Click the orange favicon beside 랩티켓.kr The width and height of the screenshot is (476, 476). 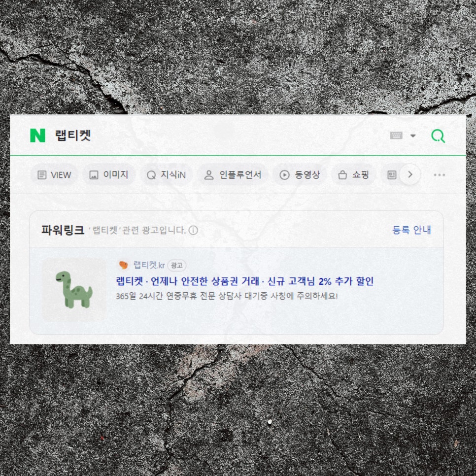click(x=123, y=265)
